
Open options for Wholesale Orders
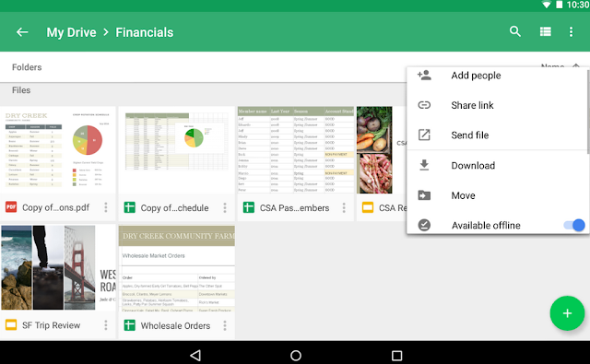point(225,325)
